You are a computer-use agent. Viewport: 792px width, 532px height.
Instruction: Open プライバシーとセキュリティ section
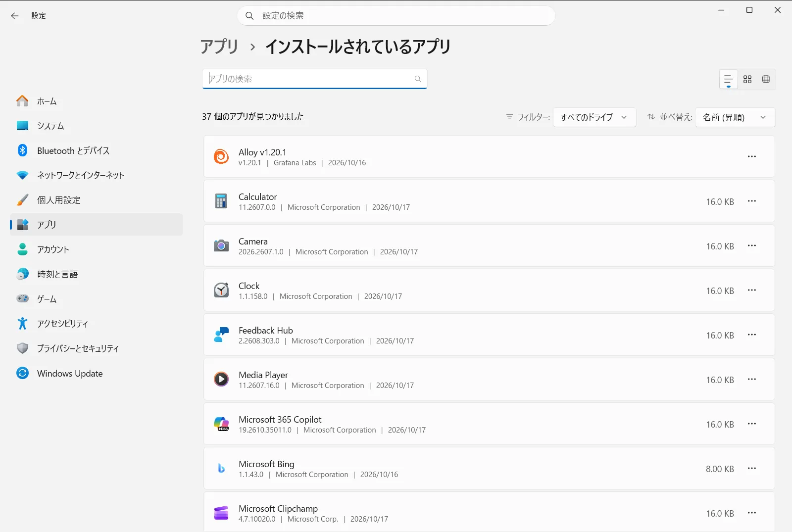coord(97,348)
